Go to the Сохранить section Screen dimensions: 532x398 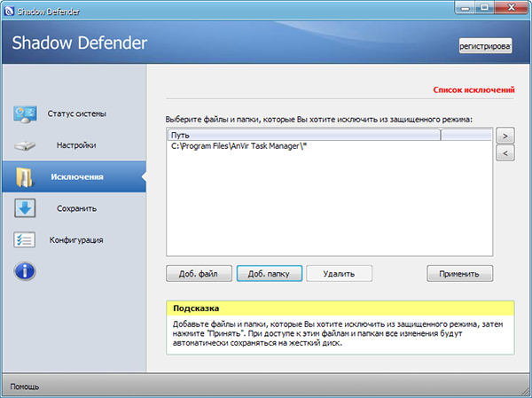point(76,208)
